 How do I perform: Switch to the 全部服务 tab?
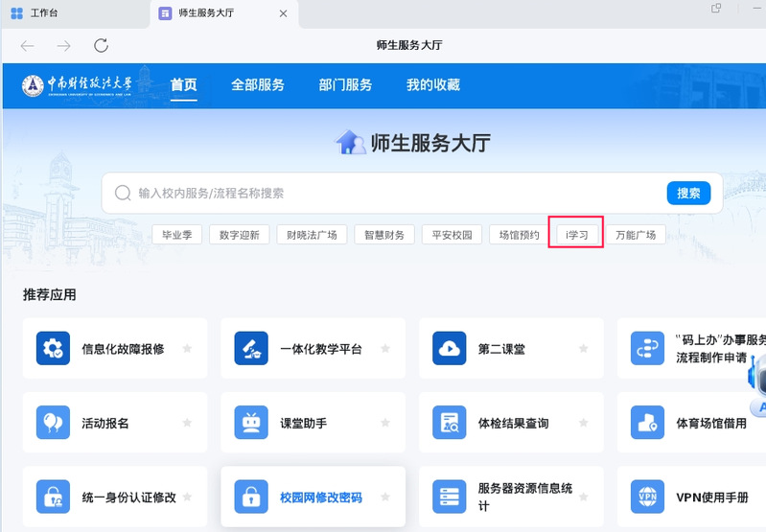(x=258, y=85)
